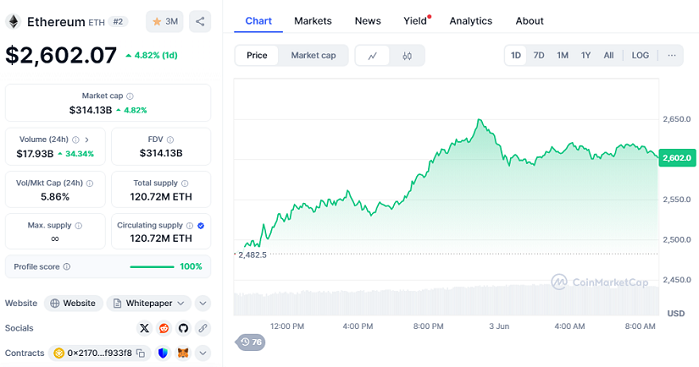Screen dimensions: 699x367
Task: Click the $314.13B market cap value
Action: click(x=90, y=110)
